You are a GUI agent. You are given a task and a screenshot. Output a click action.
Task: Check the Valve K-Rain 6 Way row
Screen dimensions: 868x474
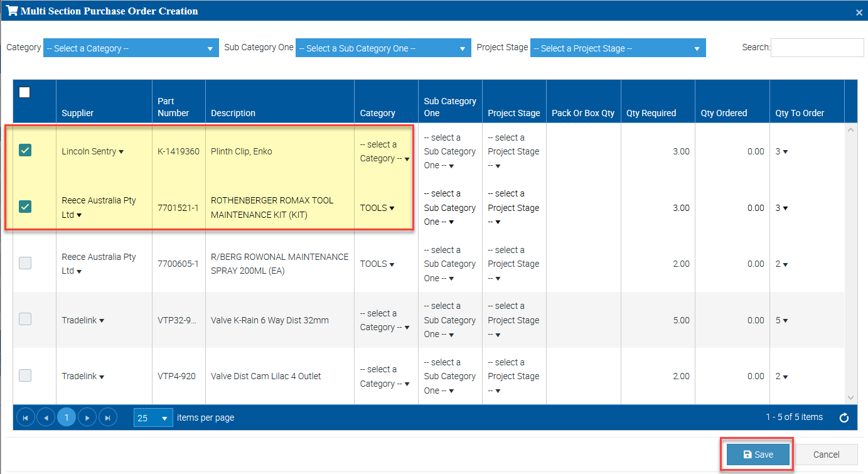click(25, 319)
